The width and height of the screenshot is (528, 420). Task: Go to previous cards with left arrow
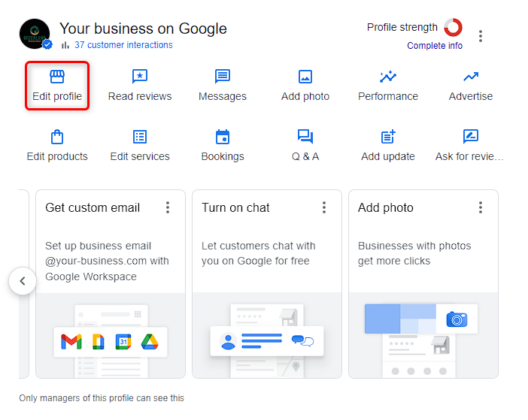23,281
